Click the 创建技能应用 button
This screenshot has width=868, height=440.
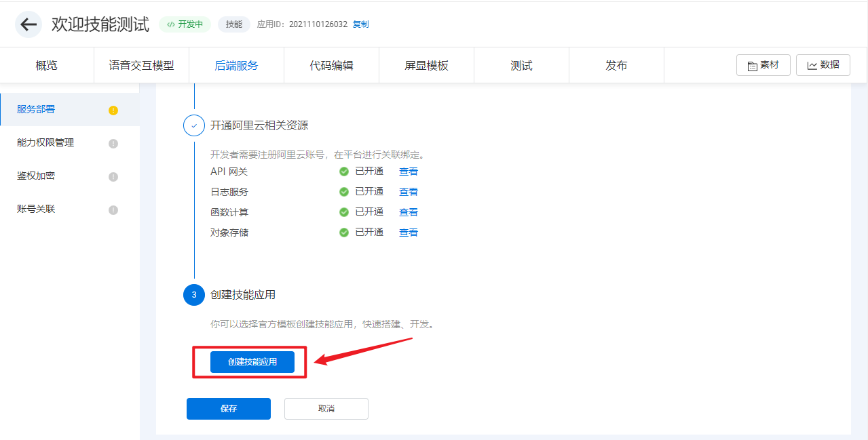point(252,362)
